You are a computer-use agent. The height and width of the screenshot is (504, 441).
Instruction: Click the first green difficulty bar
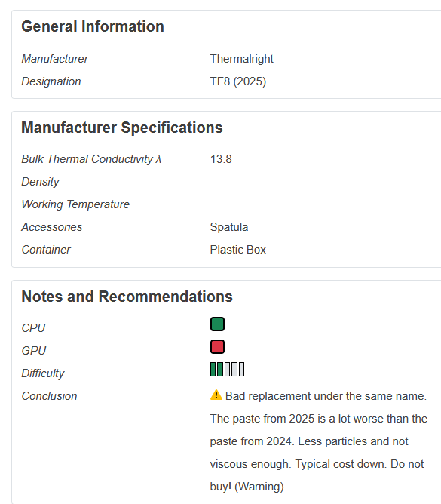coord(213,369)
